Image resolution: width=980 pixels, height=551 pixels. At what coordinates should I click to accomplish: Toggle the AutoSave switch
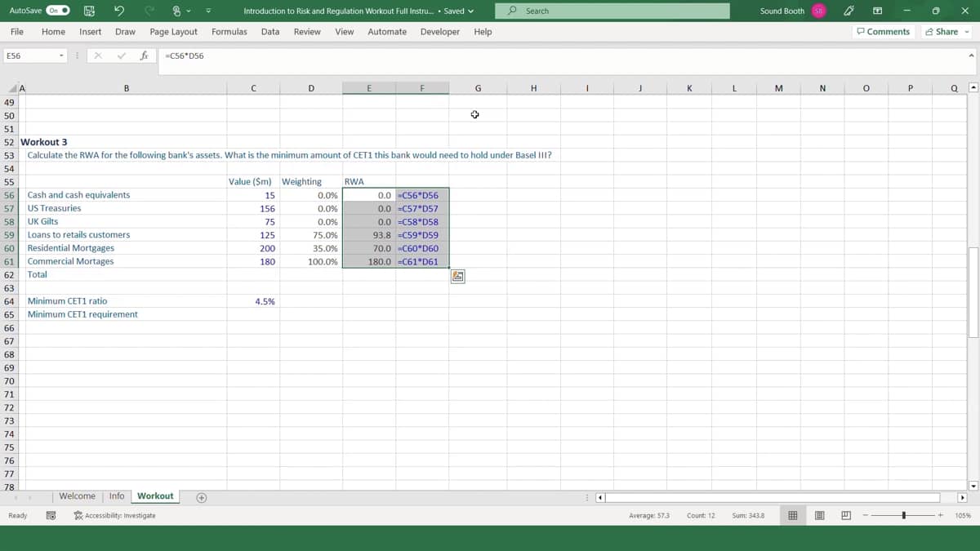click(58, 11)
